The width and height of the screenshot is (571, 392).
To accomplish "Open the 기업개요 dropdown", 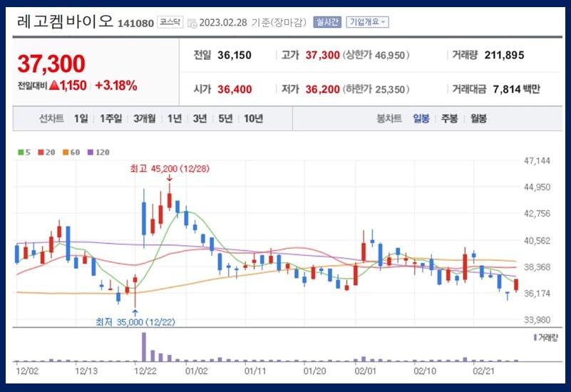I will click(x=367, y=22).
